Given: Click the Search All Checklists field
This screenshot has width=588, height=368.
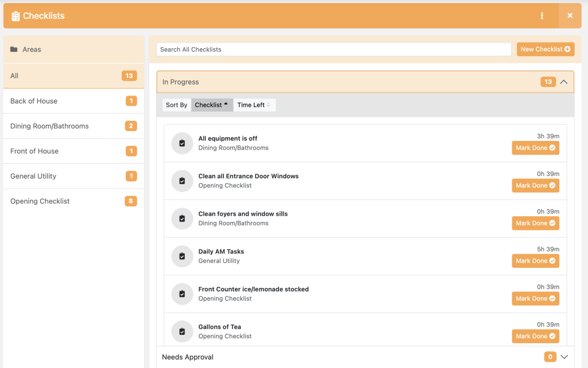Looking at the screenshot, I should pyautogui.click(x=333, y=49).
